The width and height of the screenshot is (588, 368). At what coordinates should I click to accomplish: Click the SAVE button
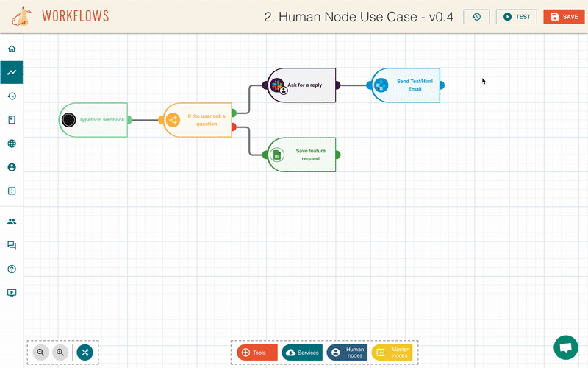click(x=564, y=17)
